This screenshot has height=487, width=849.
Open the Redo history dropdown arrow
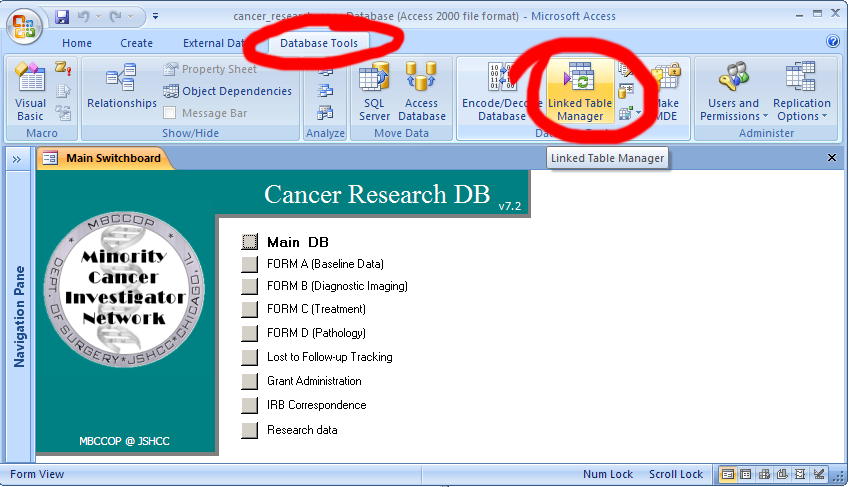[130, 17]
